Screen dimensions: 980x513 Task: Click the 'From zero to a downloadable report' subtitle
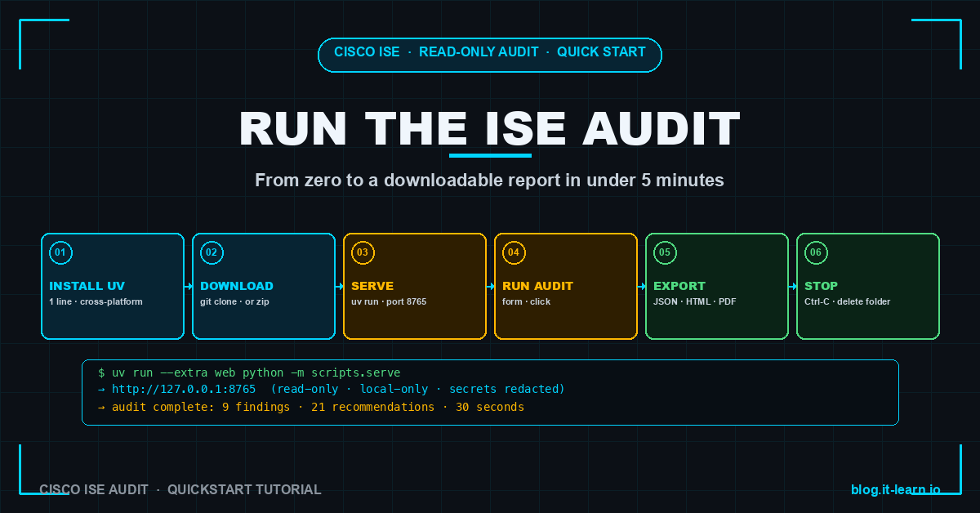coord(489,181)
